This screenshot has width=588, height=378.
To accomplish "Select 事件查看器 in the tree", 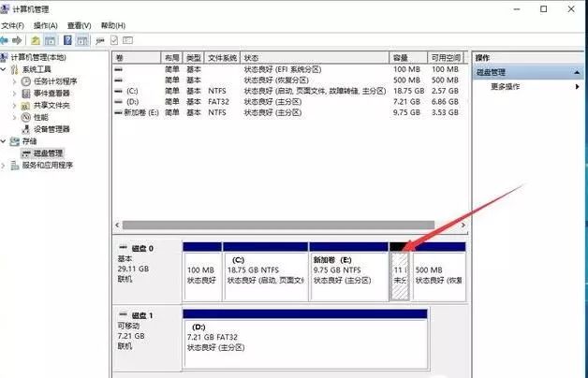I will click(x=51, y=94).
